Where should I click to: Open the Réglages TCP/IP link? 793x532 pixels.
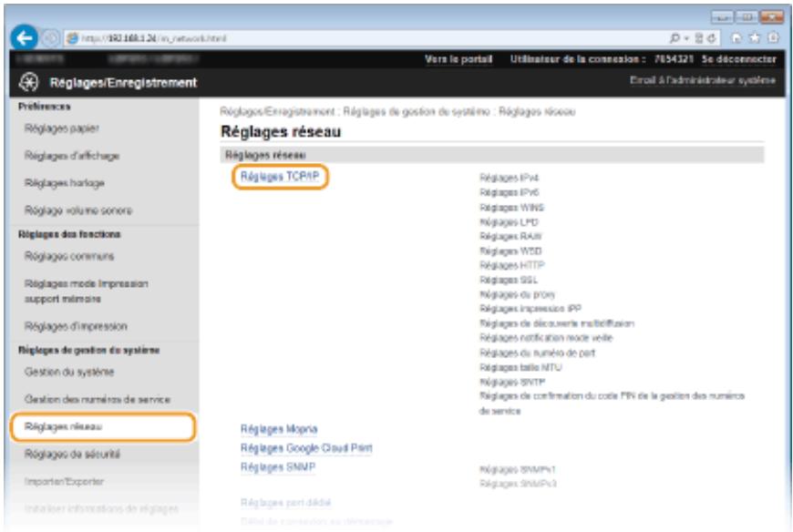pyautogui.click(x=280, y=177)
